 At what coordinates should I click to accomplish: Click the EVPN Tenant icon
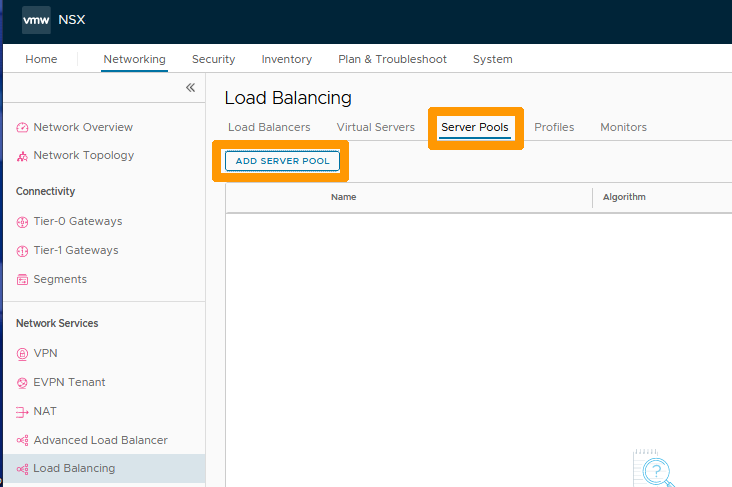coord(22,383)
